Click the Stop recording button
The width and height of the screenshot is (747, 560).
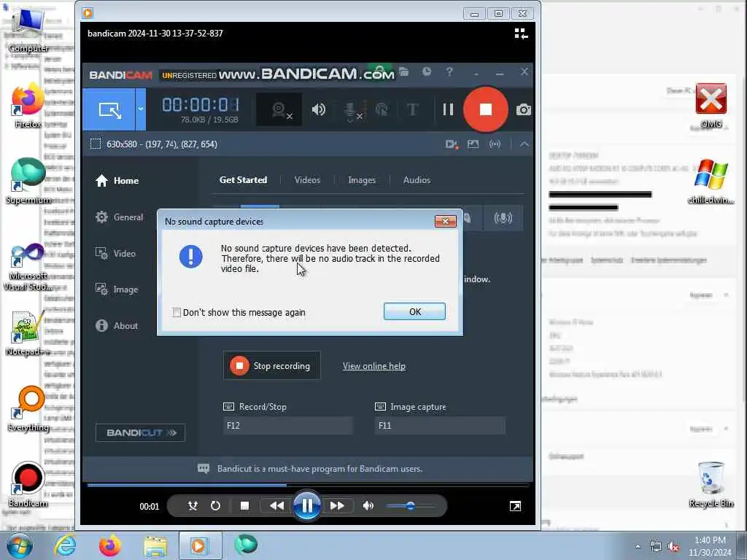point(271,366)
